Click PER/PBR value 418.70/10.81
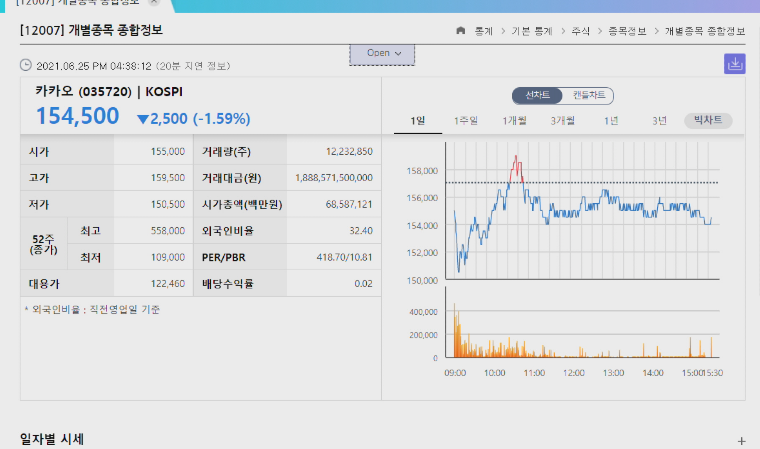This screenshot has height=449, width=760. tap(345, 257)
